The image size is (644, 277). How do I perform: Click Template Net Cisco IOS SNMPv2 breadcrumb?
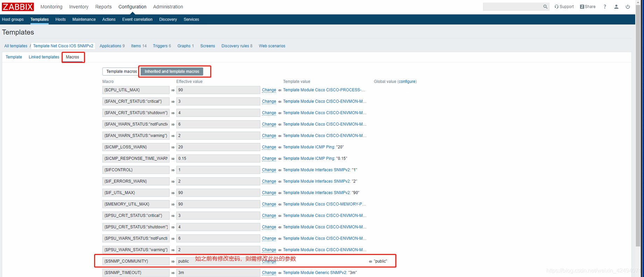coord(63,46)
